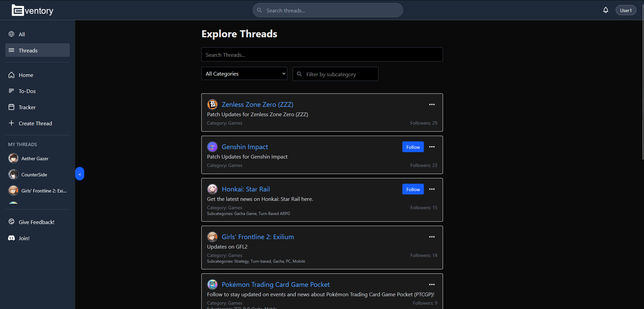This screenshot has width=644, height=309.
Task: Open the Honkai: Star Rail thread title
Action: point(246,189)
